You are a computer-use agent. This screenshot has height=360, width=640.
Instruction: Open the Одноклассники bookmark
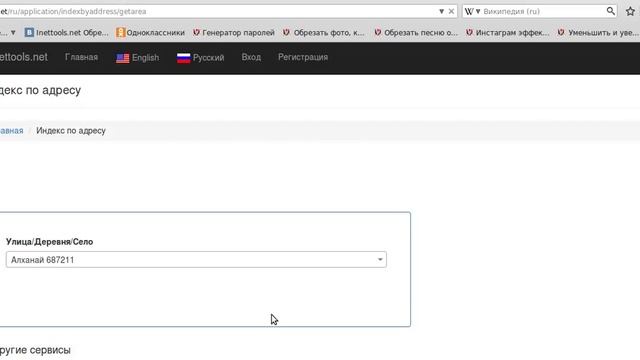150,33
